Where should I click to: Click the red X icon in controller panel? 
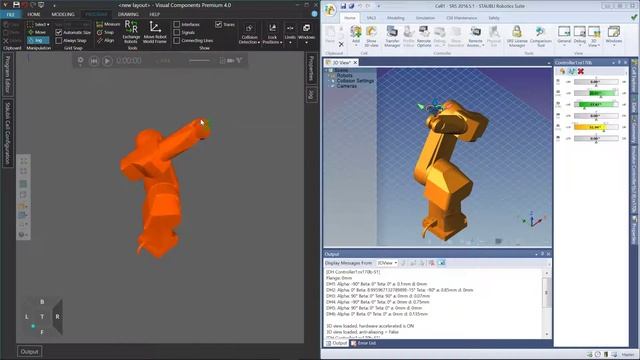coord(580,71)
